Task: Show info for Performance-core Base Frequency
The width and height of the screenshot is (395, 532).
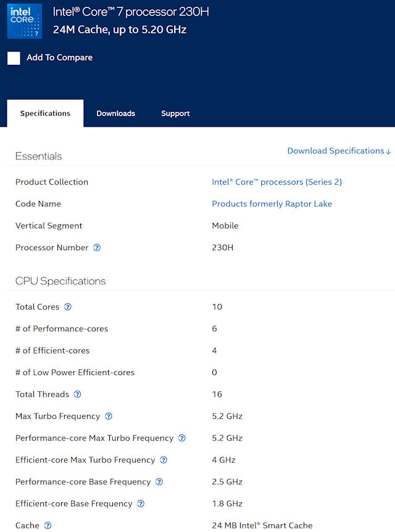Action: click(x=159, y=482)
